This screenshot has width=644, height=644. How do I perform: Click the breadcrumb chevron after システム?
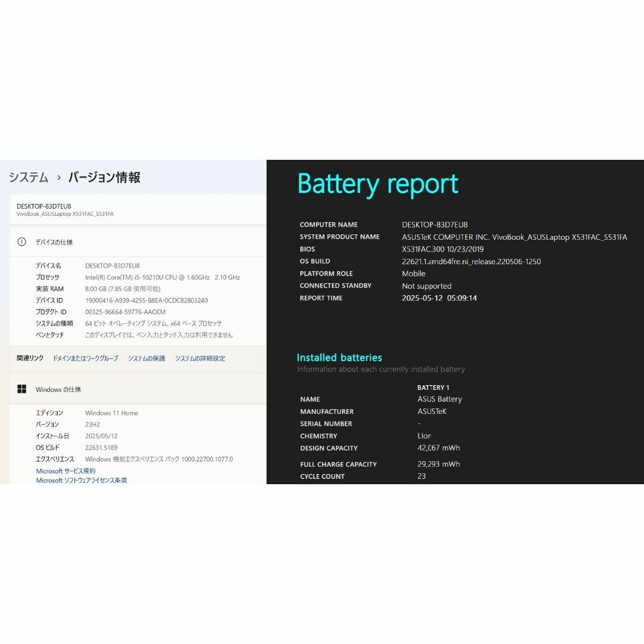(x=58, y=178)
